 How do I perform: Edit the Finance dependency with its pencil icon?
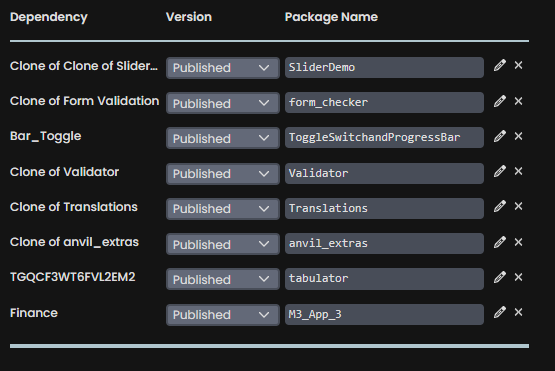click(x=499, y=312)
